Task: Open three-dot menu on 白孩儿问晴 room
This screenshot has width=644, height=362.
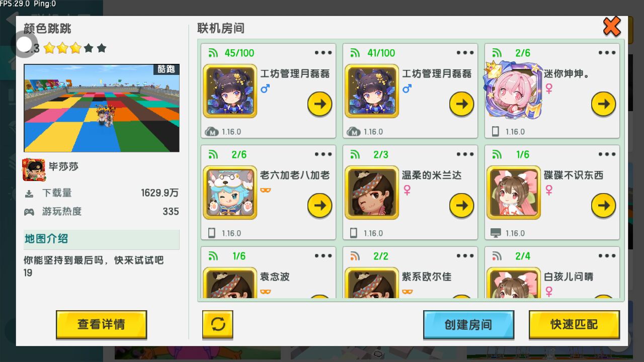Action: tap(607, 256)
